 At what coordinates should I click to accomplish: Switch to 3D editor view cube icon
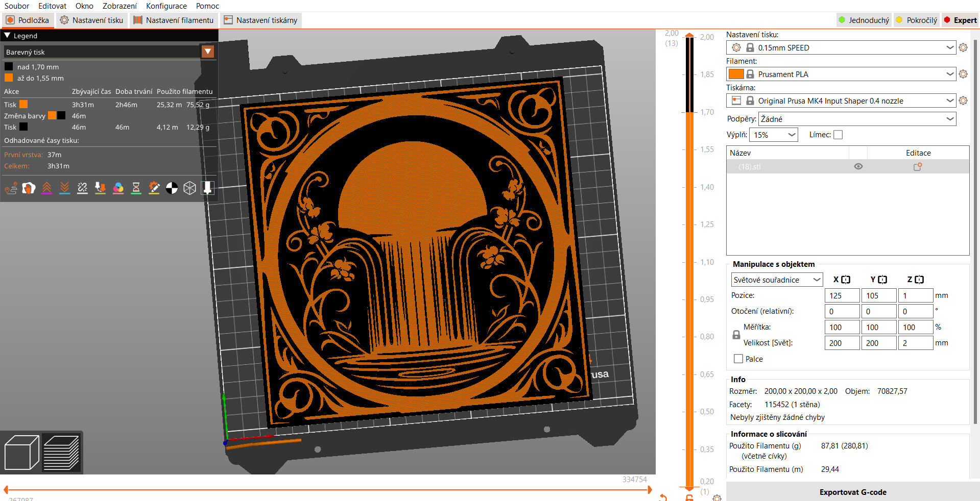click(x=21, y=453)
